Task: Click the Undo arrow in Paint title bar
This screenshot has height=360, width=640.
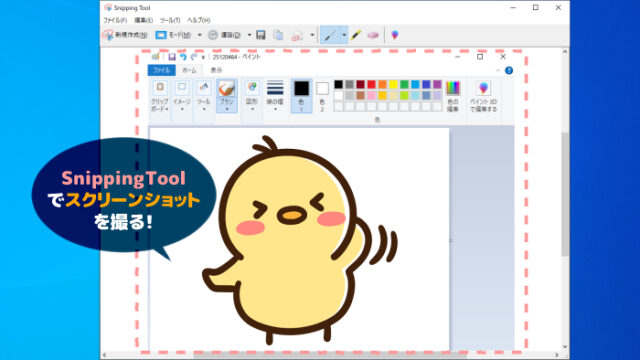Action: tap(183, 57)
